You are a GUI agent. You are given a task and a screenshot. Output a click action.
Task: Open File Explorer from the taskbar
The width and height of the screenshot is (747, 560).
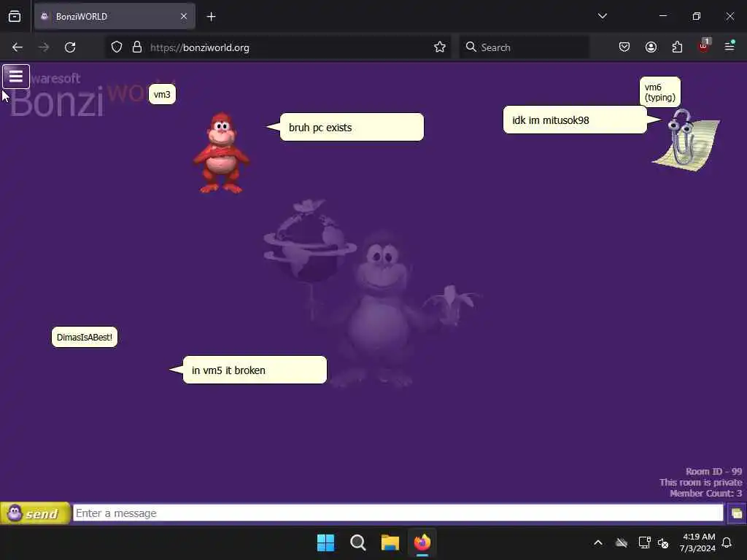[x=390, y=542]
